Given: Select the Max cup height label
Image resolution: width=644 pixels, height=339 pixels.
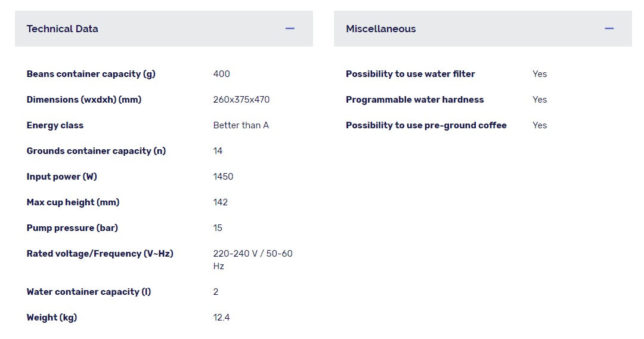Looking at the screenshot, I should coord(73,202).
